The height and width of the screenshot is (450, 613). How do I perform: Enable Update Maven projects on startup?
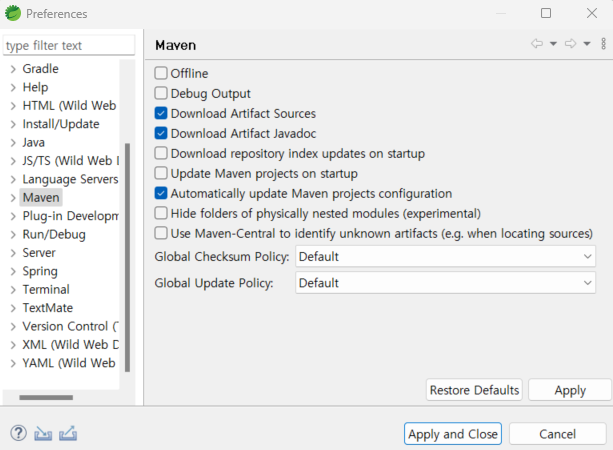(161, 173)
